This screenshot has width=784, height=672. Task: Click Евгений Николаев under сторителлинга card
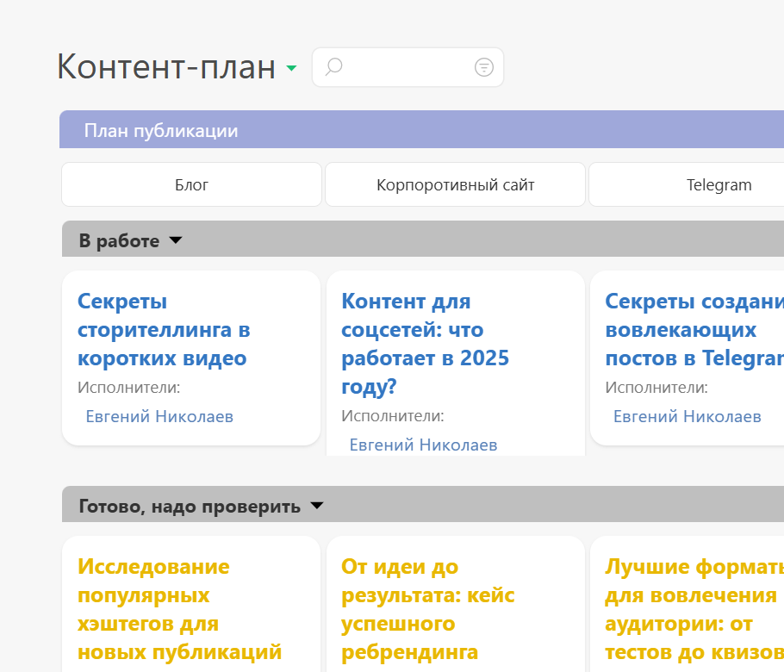pos(159,416)
